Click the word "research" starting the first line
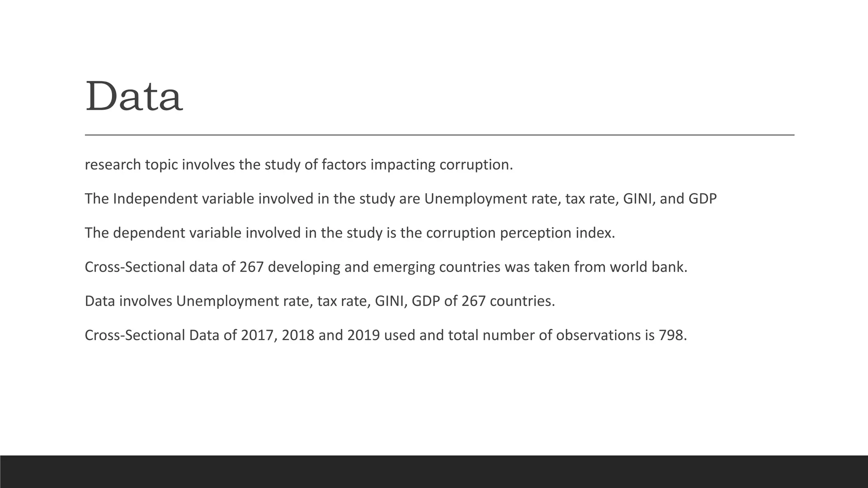The image size is (868, 488). click(113, 165)
